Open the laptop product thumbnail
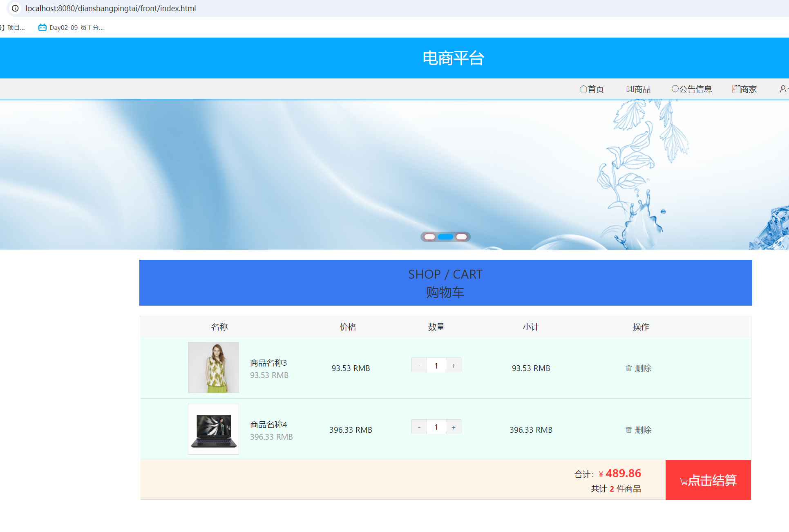This screenshot has height=532, width=789. click(213, 429)
